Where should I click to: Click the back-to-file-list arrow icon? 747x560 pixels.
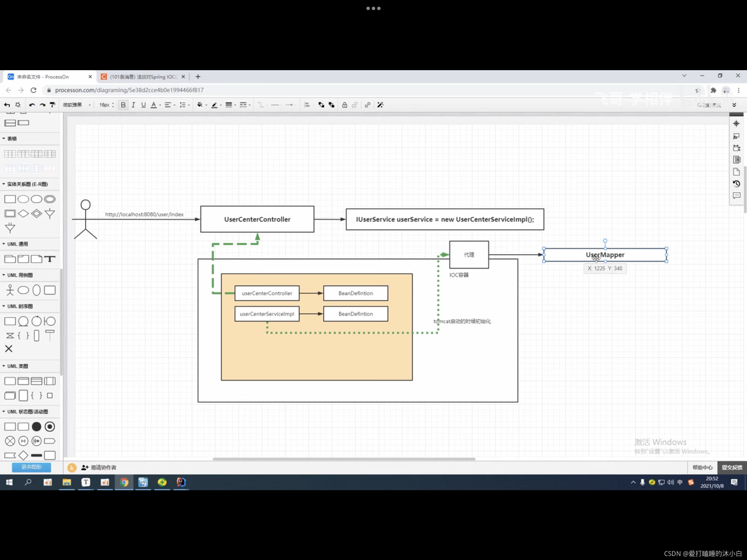pos(7,105)
